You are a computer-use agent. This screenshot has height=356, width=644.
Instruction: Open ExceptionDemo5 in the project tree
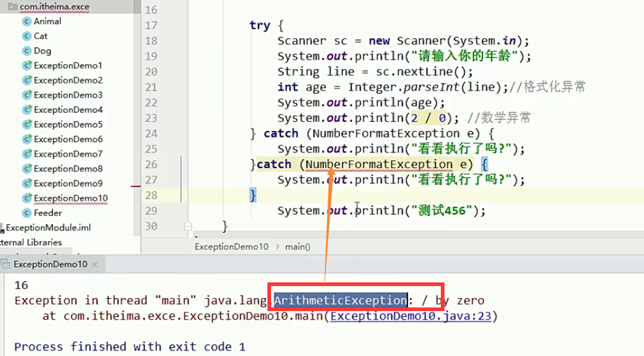pyautogui.click(x=68, y=124)
